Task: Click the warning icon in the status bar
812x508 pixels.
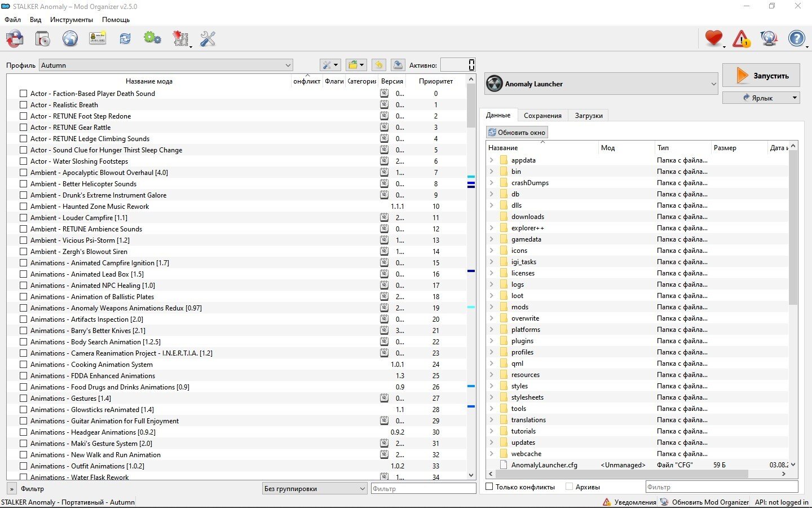Action: pos(607,502)
